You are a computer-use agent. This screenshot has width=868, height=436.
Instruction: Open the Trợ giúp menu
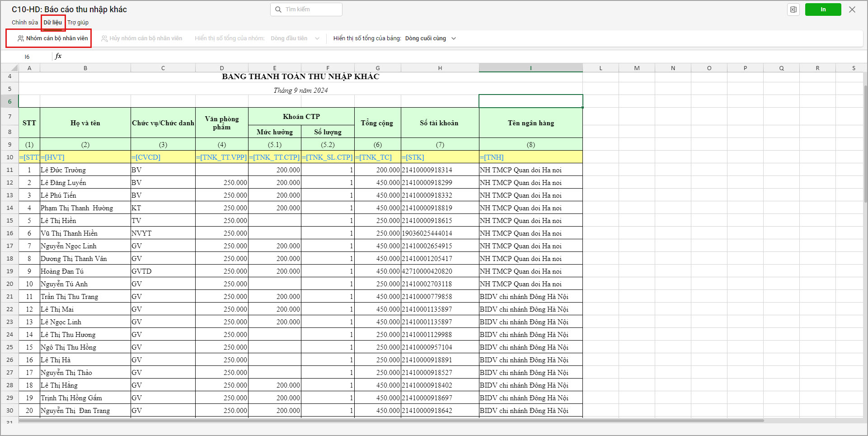78,22
